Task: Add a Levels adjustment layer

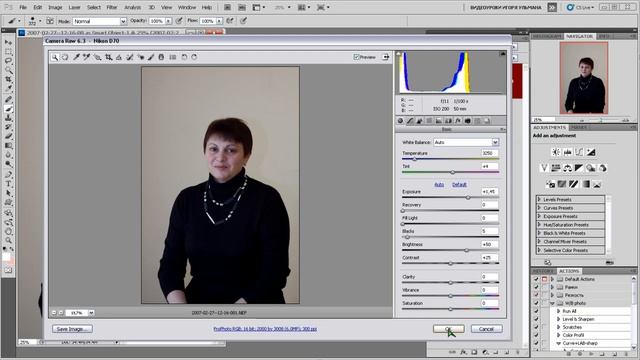Action: (x=567, y=152)
